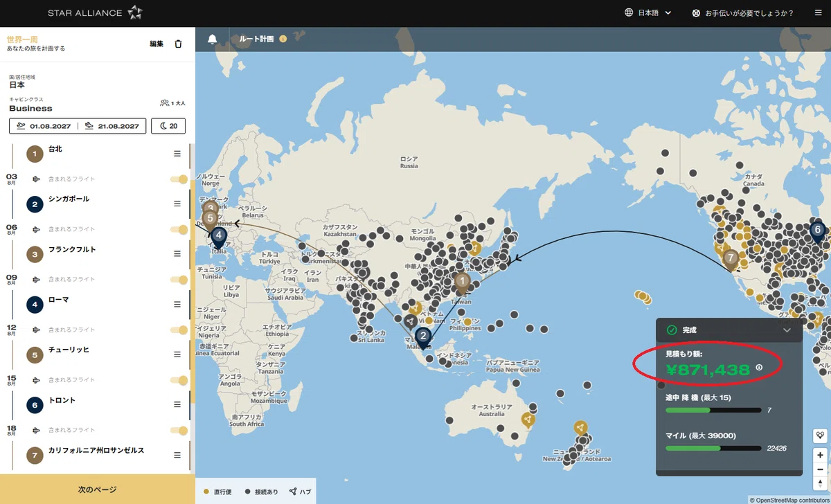Open the notifications bell
831x504 pixels.
tap(213, 39)
